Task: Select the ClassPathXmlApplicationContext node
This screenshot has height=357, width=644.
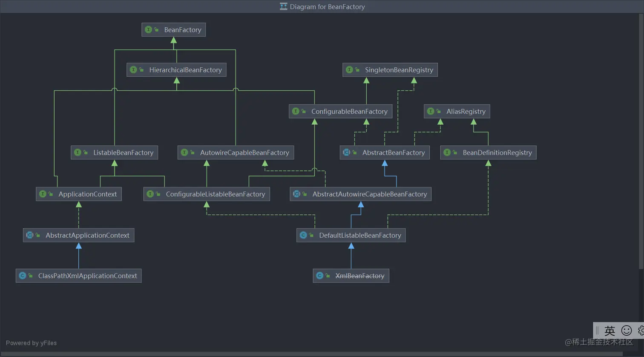Action: [x=79, y=276]
